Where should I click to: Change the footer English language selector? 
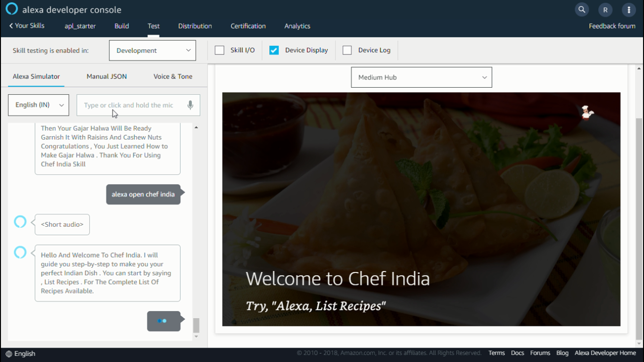(21, 354)
